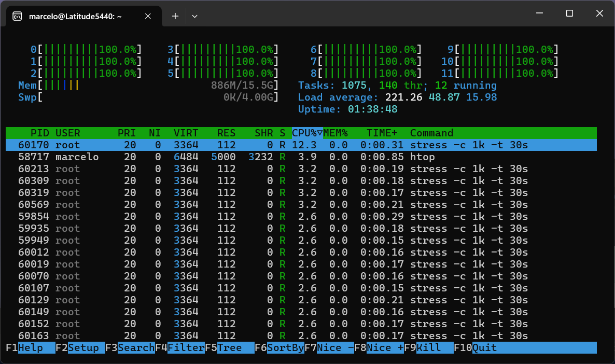Expand the new tab profile dropdown

coord(194,16)
